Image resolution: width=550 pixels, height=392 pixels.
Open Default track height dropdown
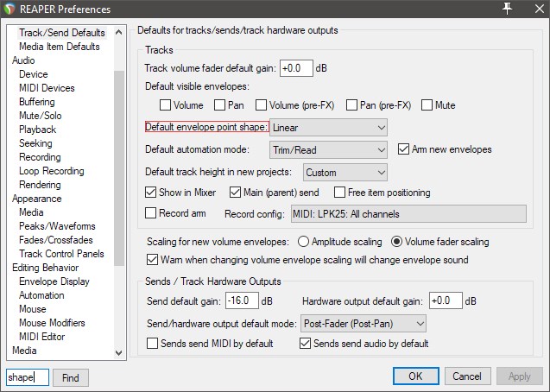coord(345,173)
